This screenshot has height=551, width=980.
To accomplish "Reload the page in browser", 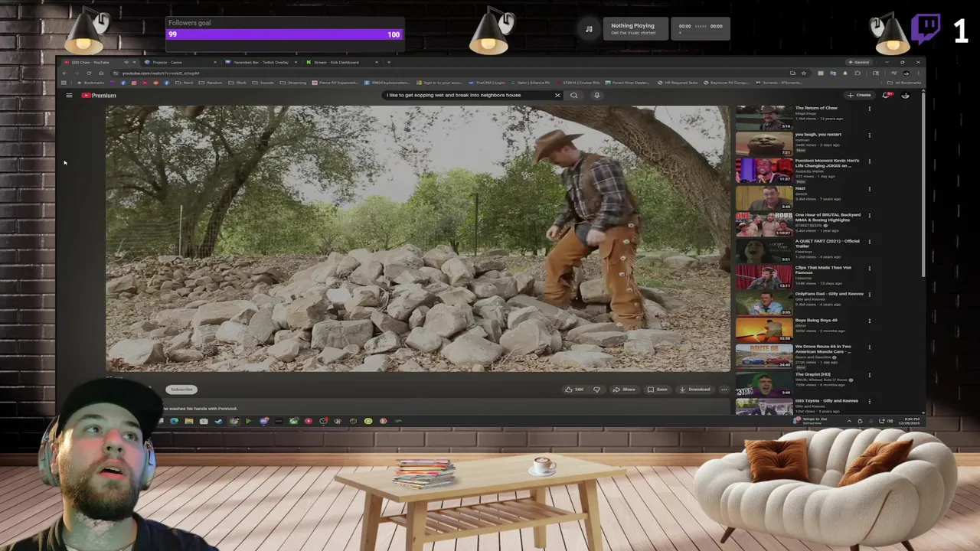I will [x=89, y=73].
